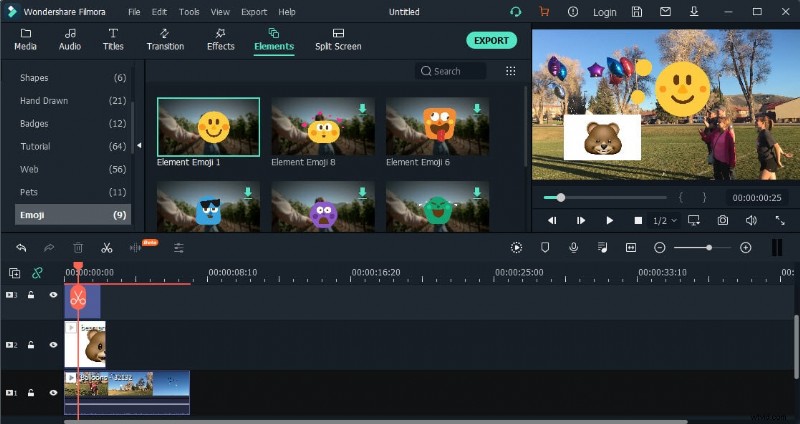Undo the last action
Screen dimensions: 800x424
[21, 248]
